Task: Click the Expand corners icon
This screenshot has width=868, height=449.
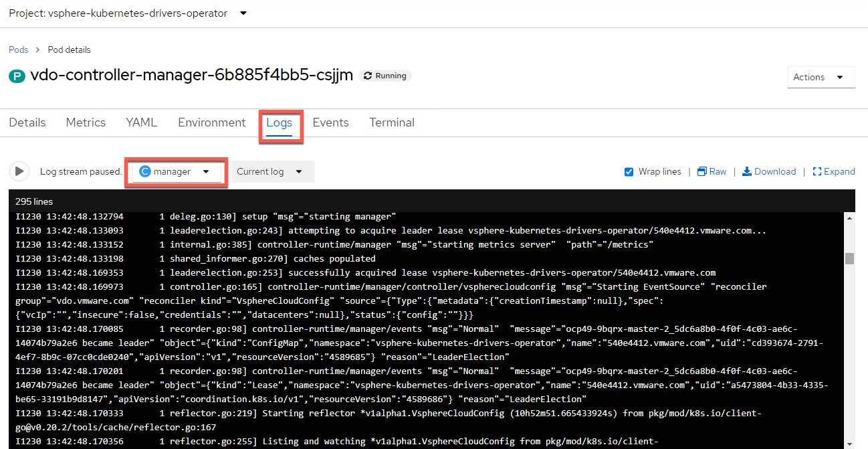Action: click(817, 172)
